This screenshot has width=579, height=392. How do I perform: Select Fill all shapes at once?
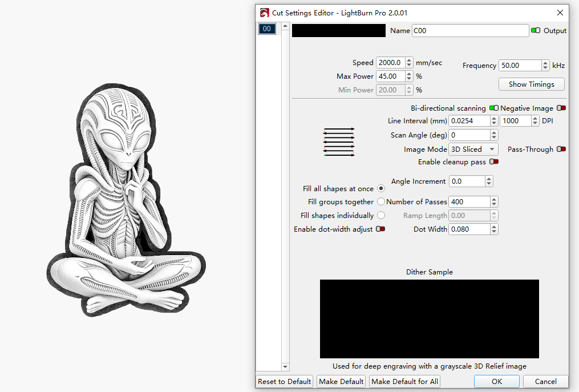381,188
